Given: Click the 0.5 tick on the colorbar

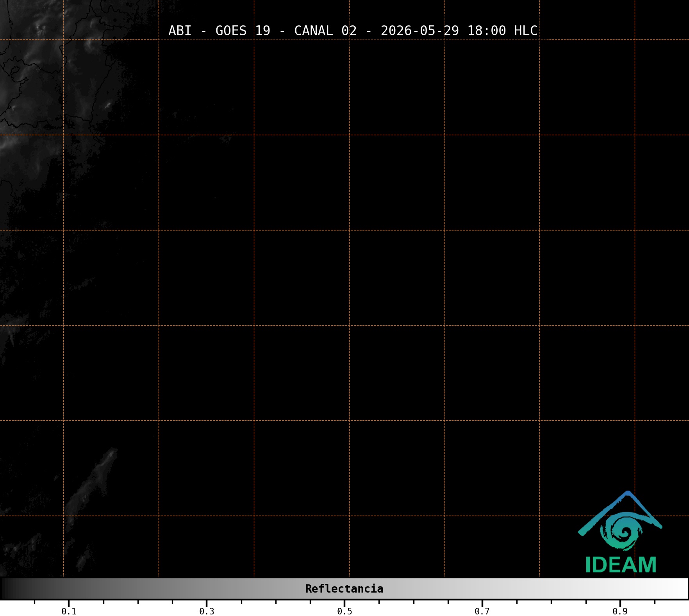Looking at the screenshot, I should point(344,611).
